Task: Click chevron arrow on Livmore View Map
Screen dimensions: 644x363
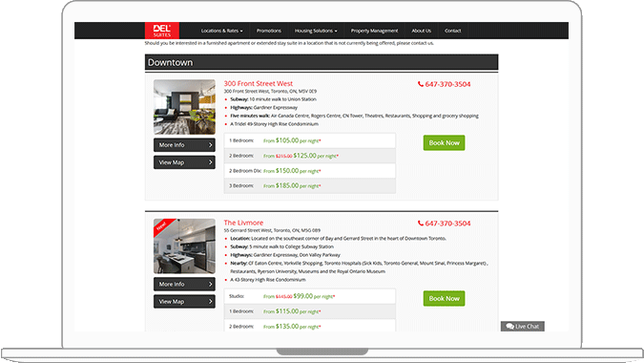Action: click(x=210, y=301)
